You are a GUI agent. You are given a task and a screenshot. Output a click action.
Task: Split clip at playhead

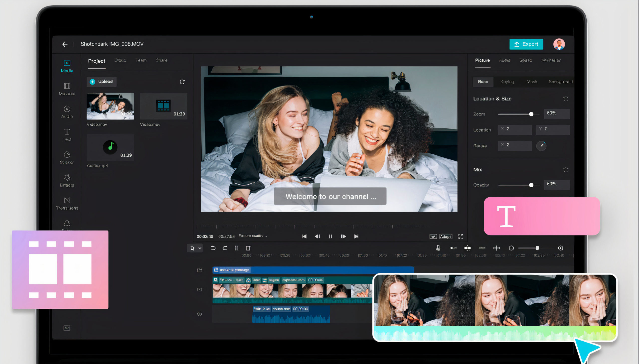pyautogui.click(x=236, y=248)
